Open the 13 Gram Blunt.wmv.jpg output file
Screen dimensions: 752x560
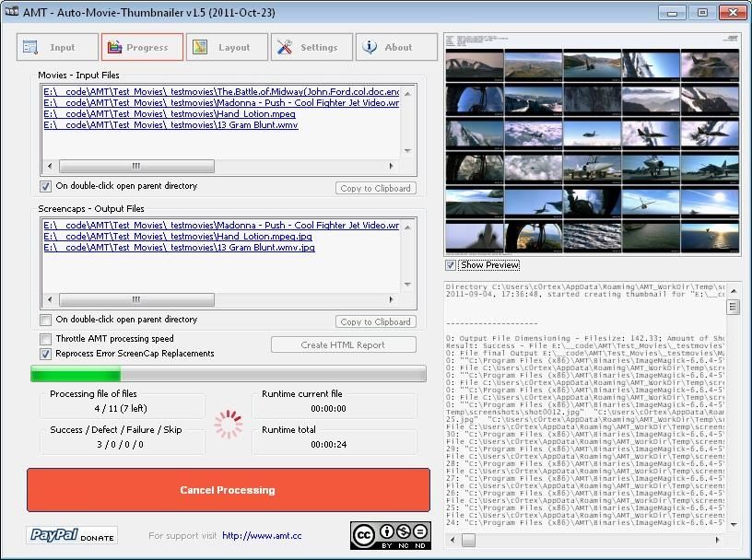pyautogui.click(x=179, y=248)
